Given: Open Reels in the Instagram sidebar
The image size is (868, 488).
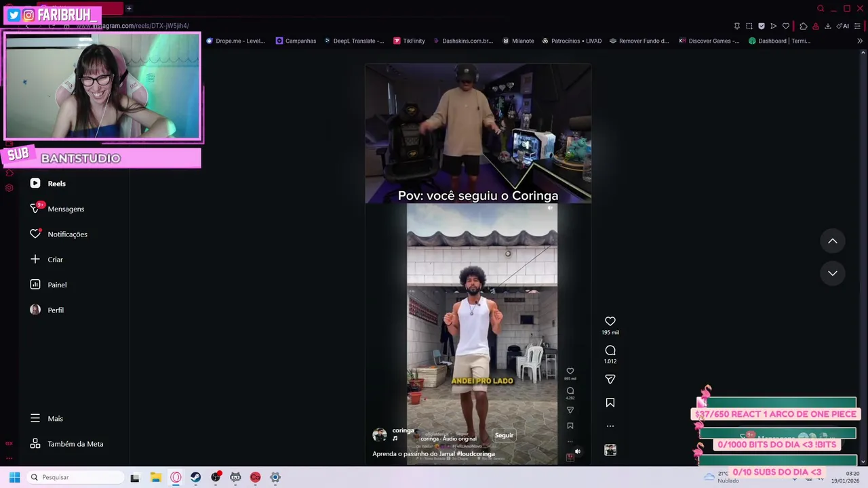Looking at the screenshot, I should pyautogui.click(x=48, y=184).
